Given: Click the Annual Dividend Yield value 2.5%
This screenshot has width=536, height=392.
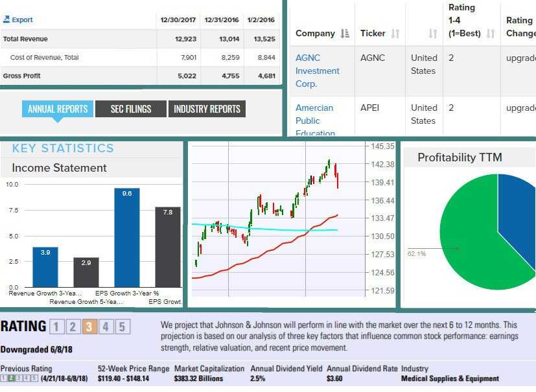Looking at the screenshot, I should point(258,378).
